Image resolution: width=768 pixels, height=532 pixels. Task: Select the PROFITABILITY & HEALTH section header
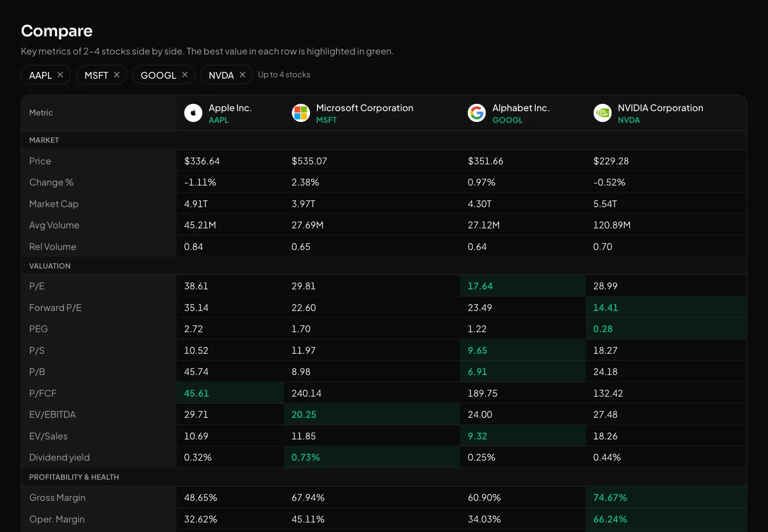(x=74, y=477)
